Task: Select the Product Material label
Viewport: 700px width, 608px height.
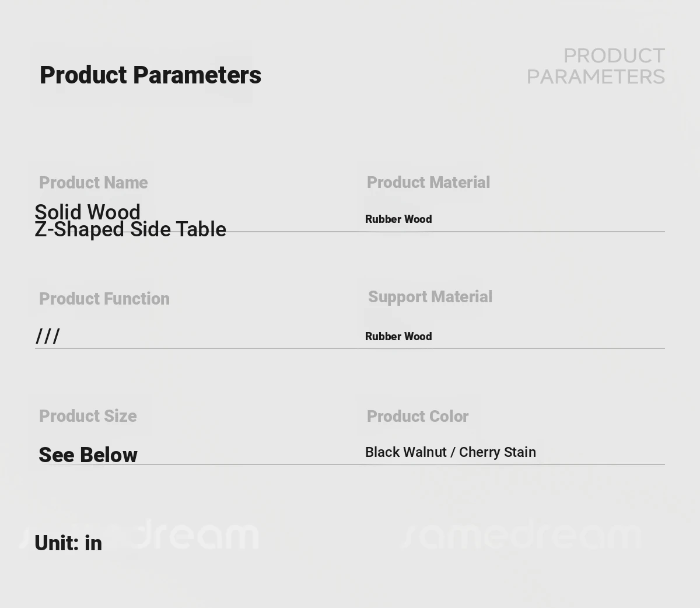Action: pyautogui.click(x=428, y=183)
